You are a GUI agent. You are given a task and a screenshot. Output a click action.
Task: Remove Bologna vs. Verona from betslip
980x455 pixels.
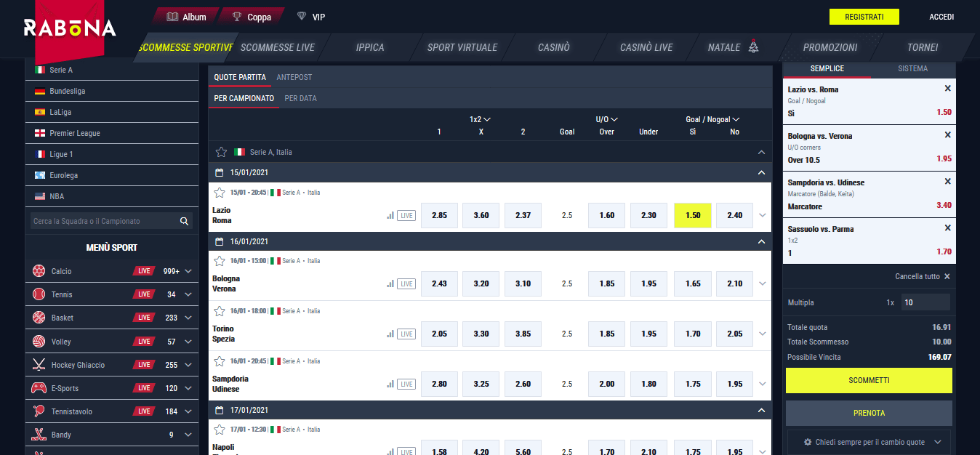pyautogui.click(x=947, y=135)
